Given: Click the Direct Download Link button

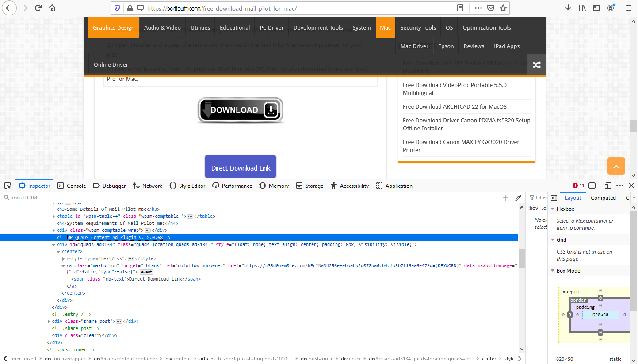Looking at the screenshot, I should 241,167.
